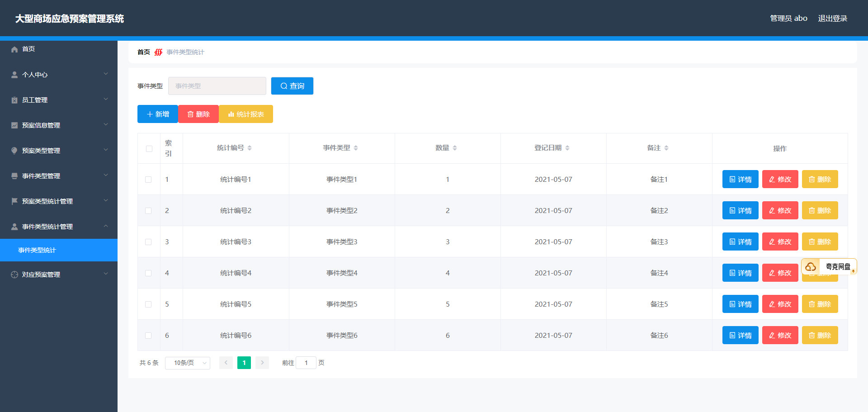The width and height of the screenshot is (868, 412).
Task: Sort by 统计编号 column arrows
Action: pos(250,148)
